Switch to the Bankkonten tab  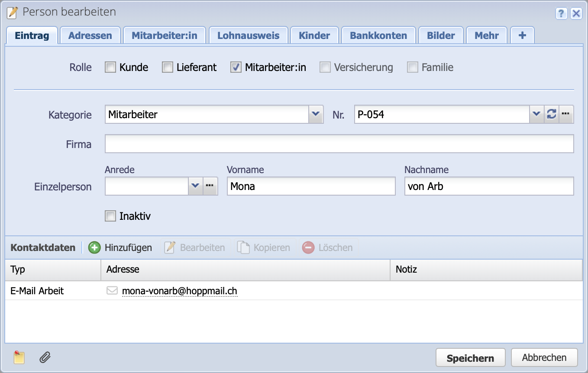tap(378, 35)
